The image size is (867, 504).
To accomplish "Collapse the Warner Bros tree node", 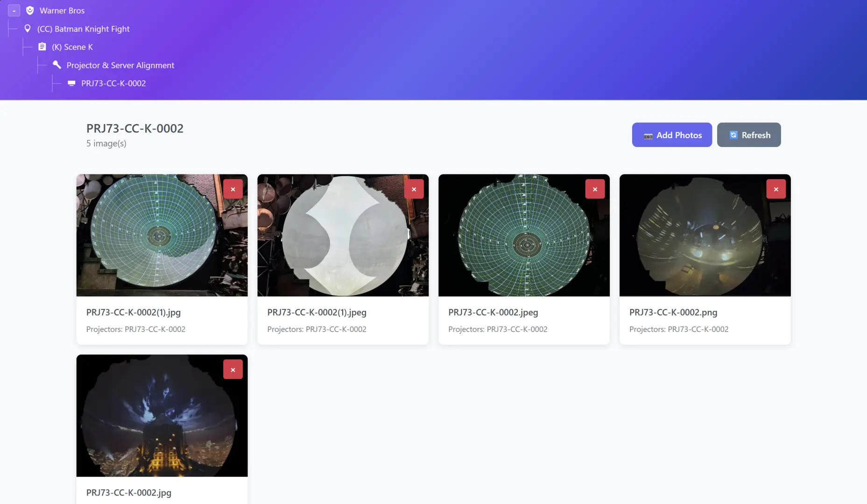I will click(x=14, y=10).
